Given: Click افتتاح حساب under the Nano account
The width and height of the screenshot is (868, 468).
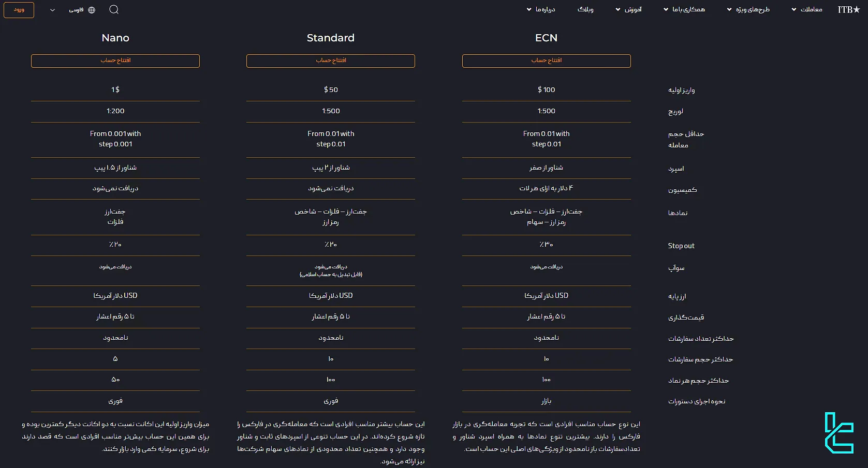Looking at the screenshot, I should pos(115,61).
